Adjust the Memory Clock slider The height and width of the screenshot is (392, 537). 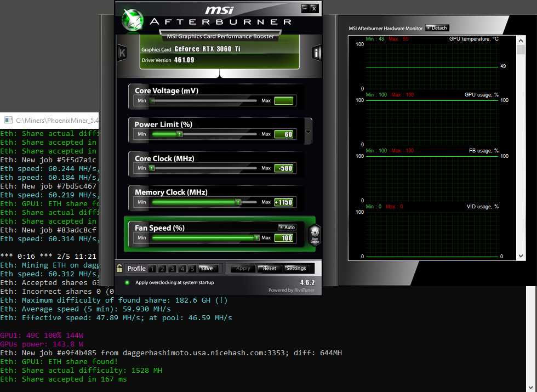(204, 202)
